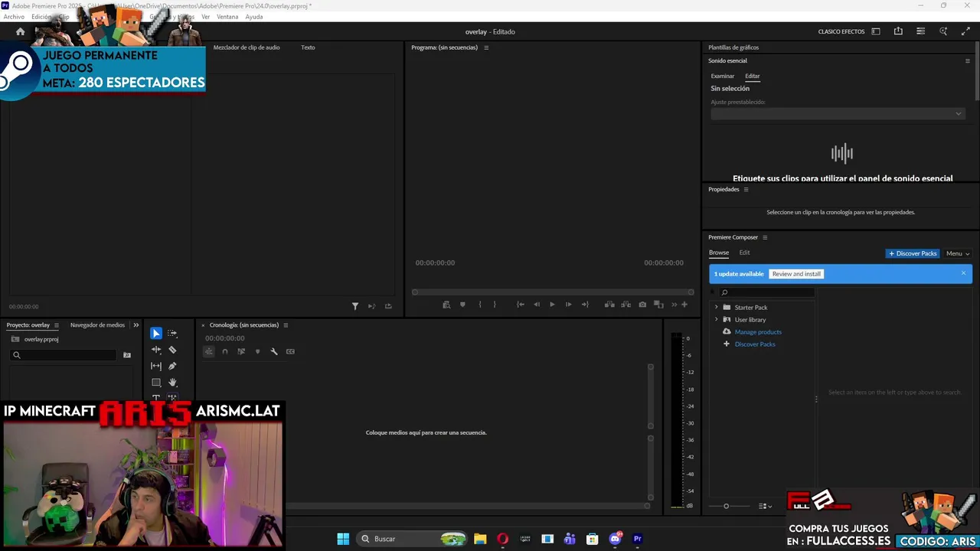Click the find-in-project folder search icon
Image resolution: width=980 pixels, height=551 pixels.
127,355
